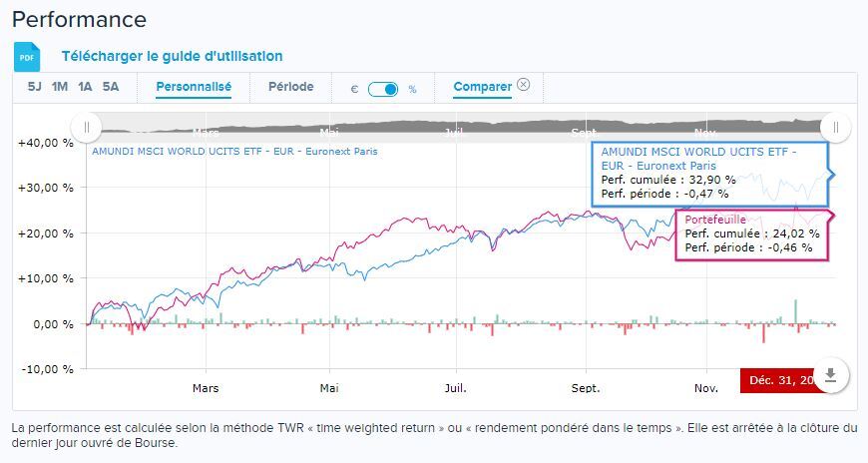Image resolution: width=868 pixels, height=463 pixels.
Task: Click the PDF guide icon
Action: 27,57
